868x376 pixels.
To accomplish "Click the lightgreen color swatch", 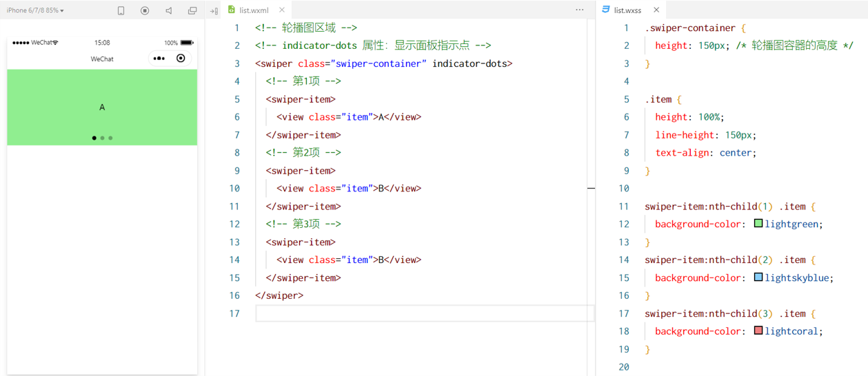I will [758, 224].
